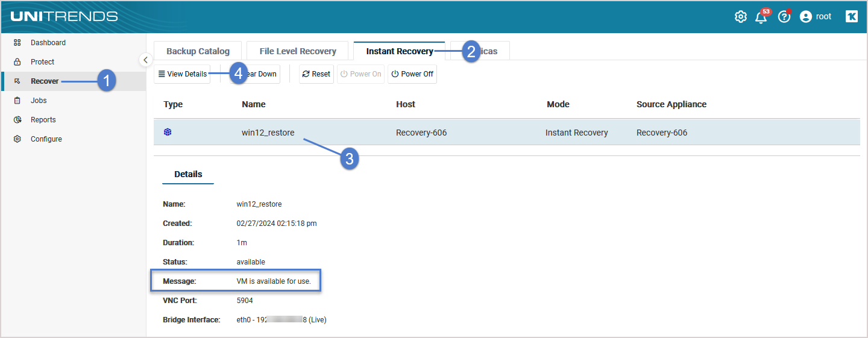Screen dimensions: 868x338
Task: Sort by the Type column header
Action: point(173,104)
